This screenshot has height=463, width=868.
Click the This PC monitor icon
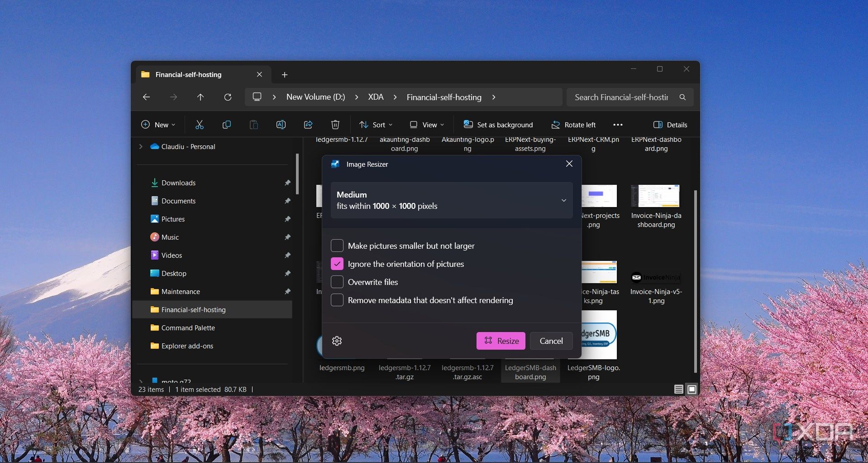click(x=257, y=97)
